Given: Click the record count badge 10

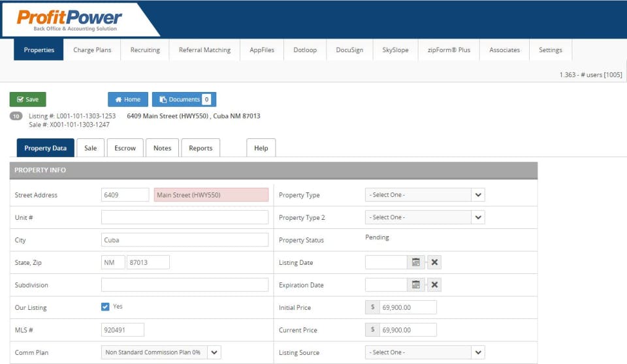Looking at the screenshot, I should (x=16, y=116).
